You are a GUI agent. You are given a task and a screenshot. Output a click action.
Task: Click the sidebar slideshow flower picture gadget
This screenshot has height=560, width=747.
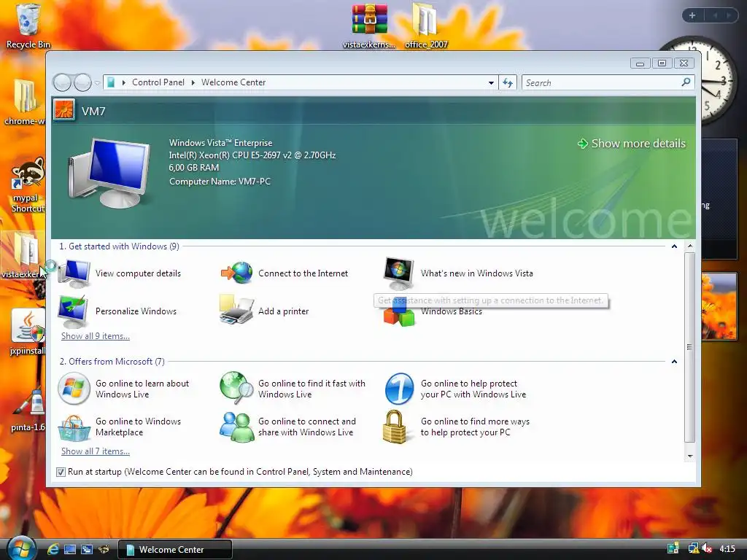click(x=719, y=306)
